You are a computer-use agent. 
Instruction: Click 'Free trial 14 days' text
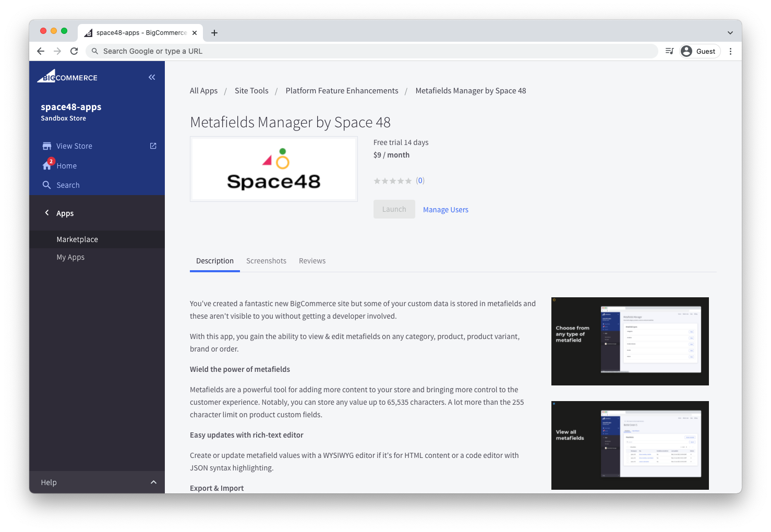pos(401,142)
